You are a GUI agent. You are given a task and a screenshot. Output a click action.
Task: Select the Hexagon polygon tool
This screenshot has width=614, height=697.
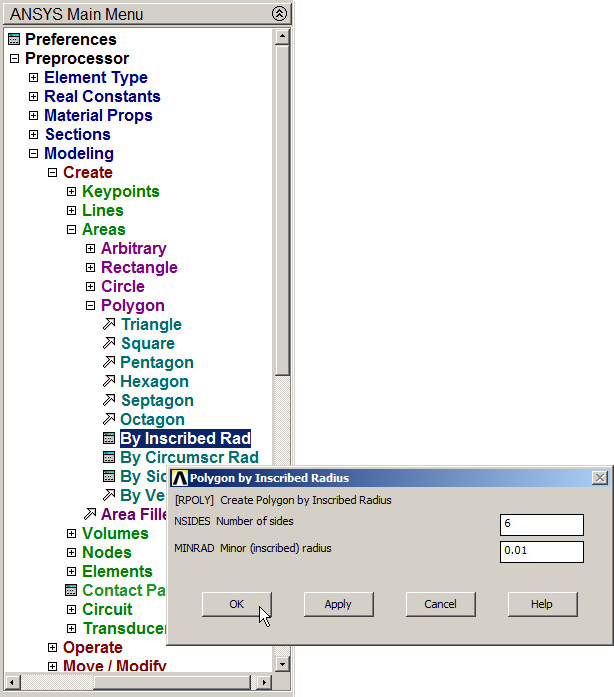pyautogui.click(x=154, y=381)
